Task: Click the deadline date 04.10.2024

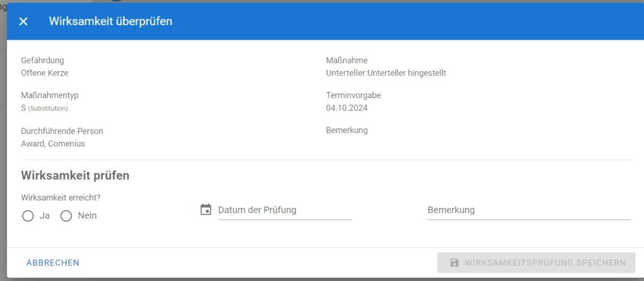Action: pos(347,108)
